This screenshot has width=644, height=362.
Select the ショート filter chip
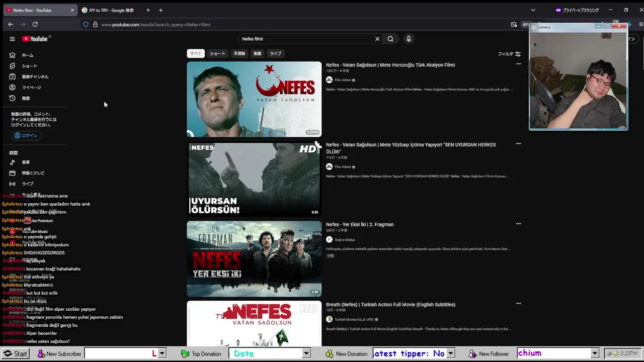click(x=217, y=53)
